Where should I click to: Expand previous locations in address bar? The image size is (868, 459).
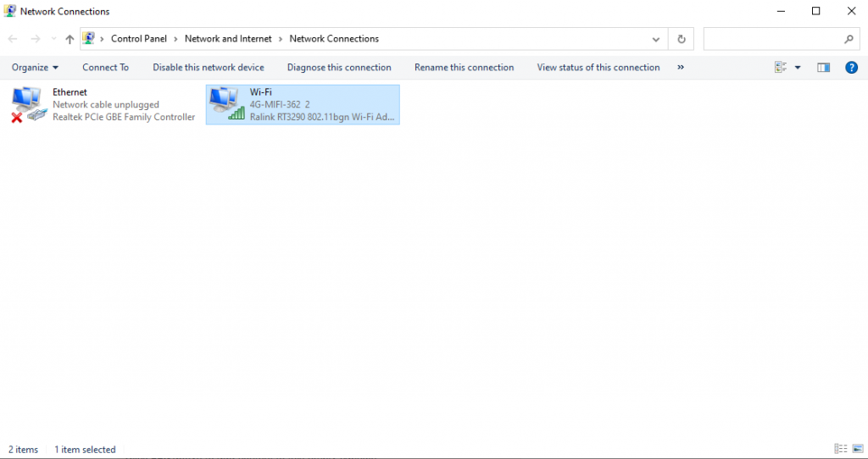[x=656, y=39]
